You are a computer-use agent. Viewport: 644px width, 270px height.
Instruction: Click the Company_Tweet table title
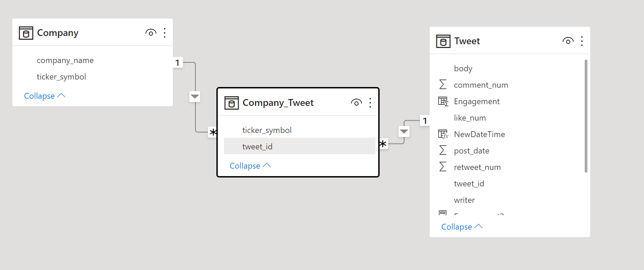click(x=278, y=103)
